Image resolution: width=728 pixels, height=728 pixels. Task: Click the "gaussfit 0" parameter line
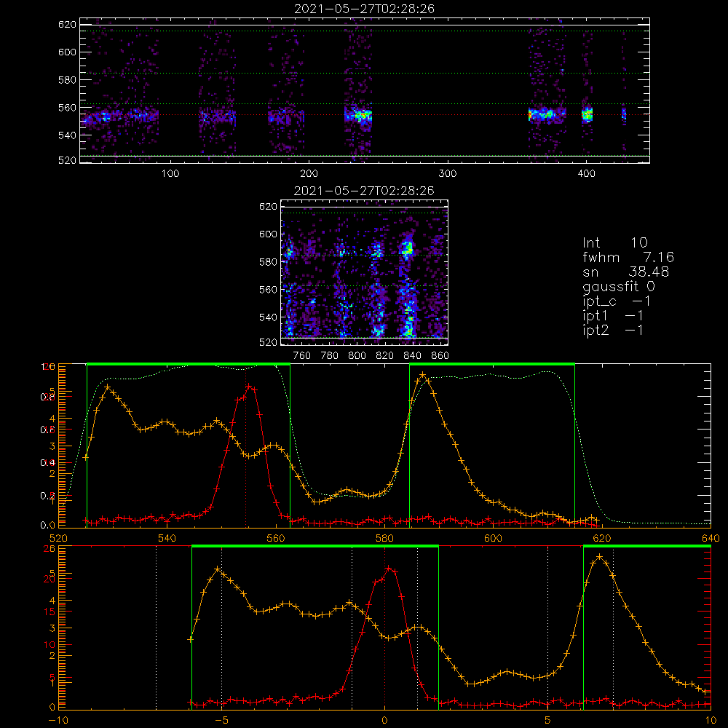coord(618,286)
